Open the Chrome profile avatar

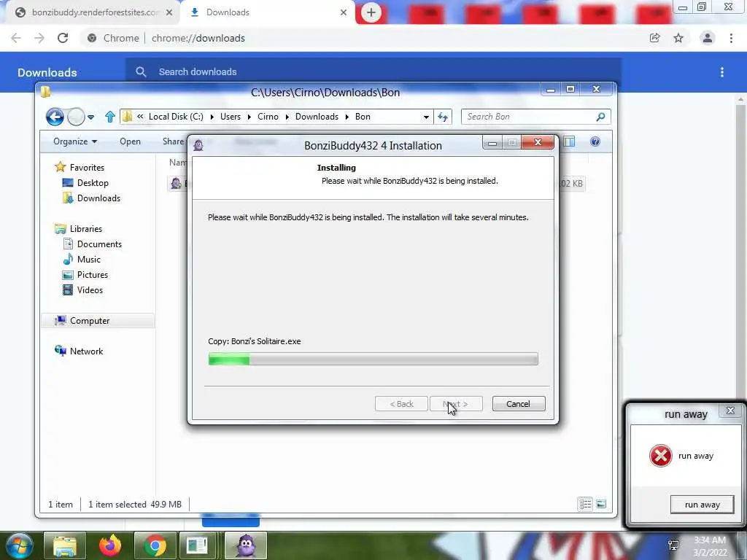coord(708,38)
